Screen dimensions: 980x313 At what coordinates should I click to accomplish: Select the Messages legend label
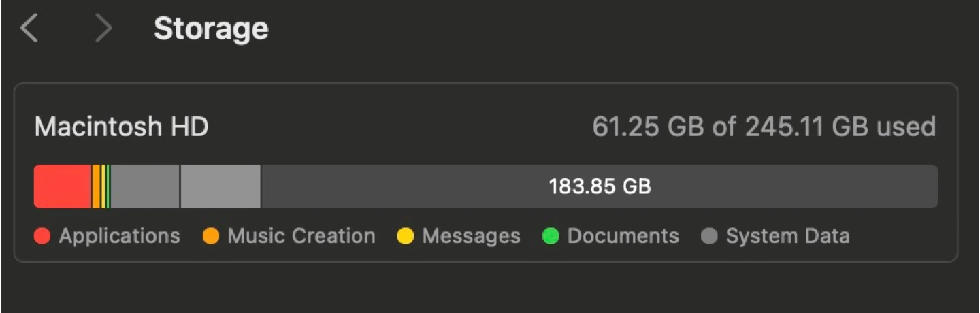[471, 236]
